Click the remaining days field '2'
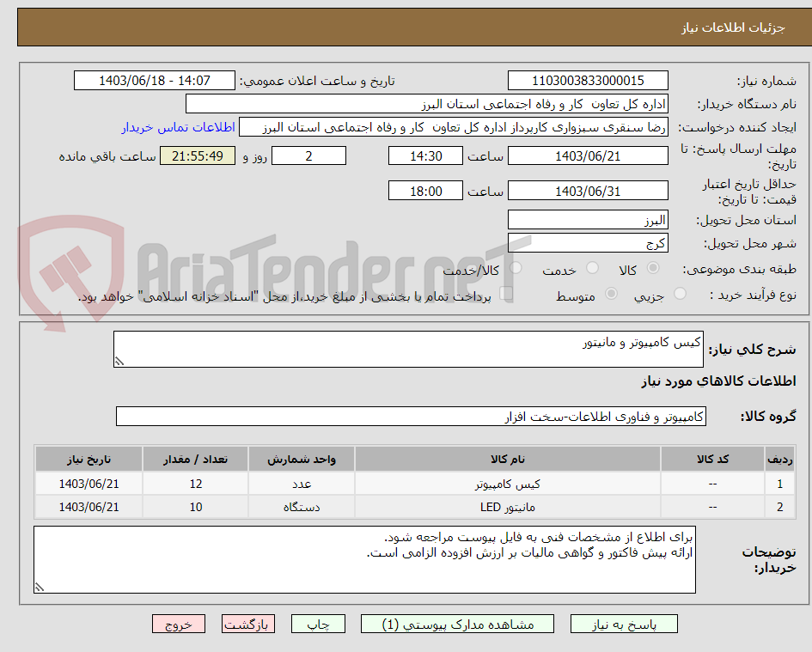This screenshot has height=652, width=812. [x=308, y=155]
